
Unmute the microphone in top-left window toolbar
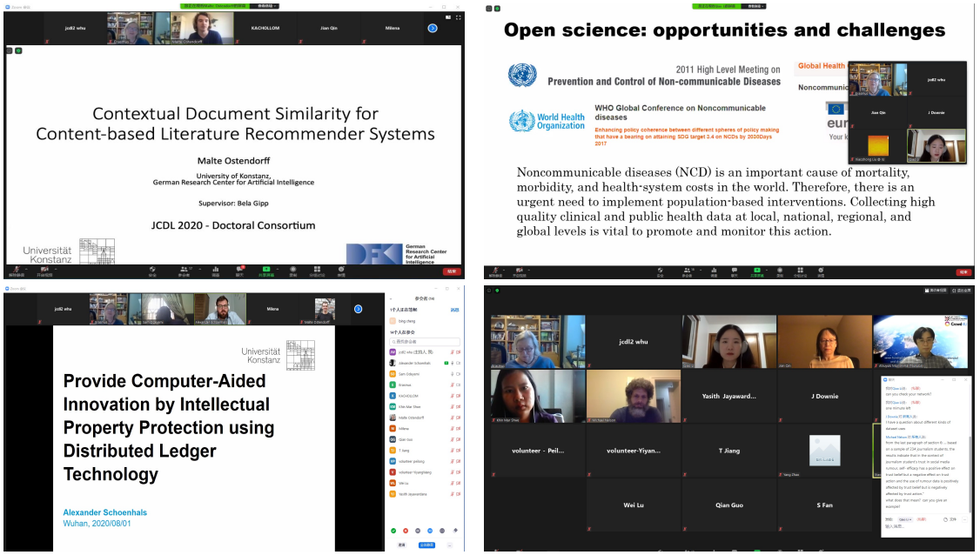pyautogui.click(x=17, y=271)
